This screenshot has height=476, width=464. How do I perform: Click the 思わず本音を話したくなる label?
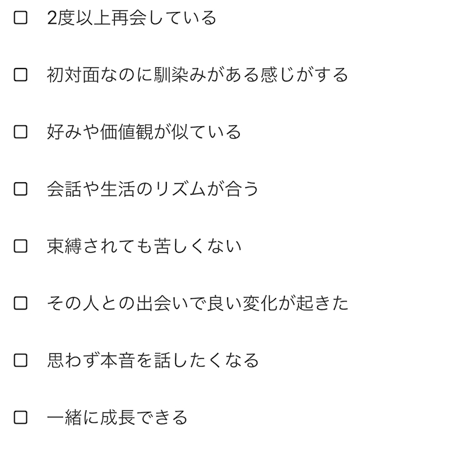click(153, 361)
